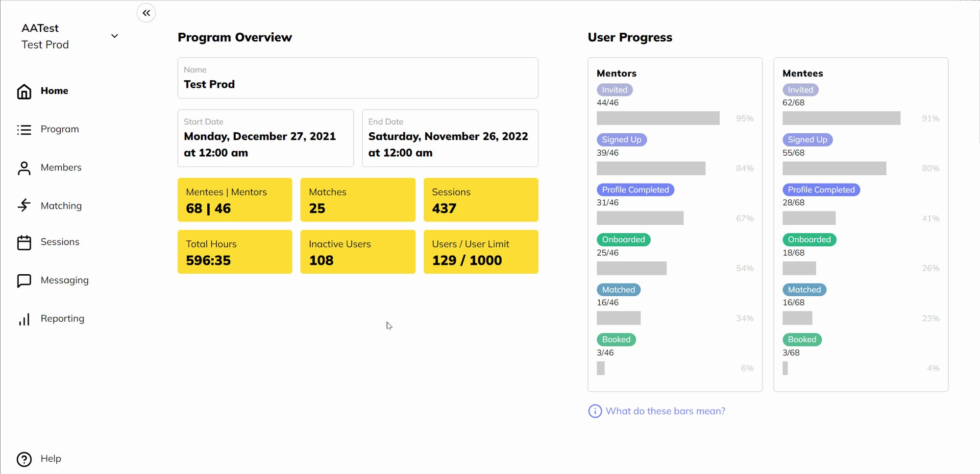This screenshot has width=980, height=474.
Task: Expand the AATest program switcher chevron
Action: [115, 36]
